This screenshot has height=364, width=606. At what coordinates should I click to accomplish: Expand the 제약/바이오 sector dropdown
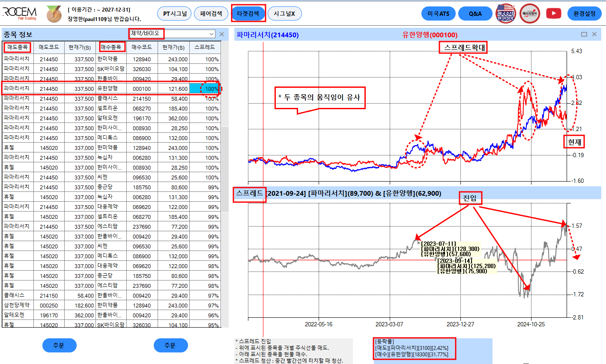212,33
